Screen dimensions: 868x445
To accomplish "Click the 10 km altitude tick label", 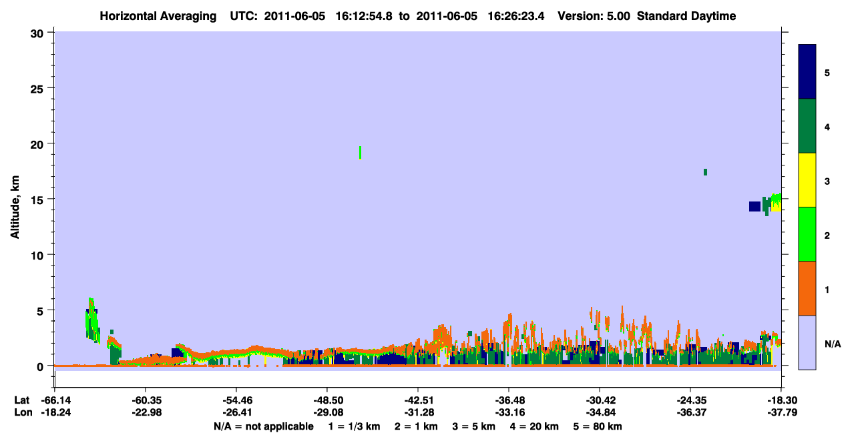I will pyautogui.click(x=38, y=255).
